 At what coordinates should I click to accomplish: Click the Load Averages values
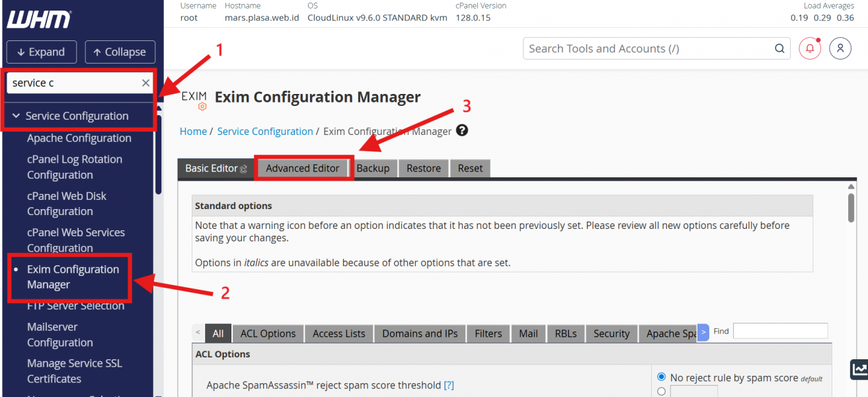(822, 18)
